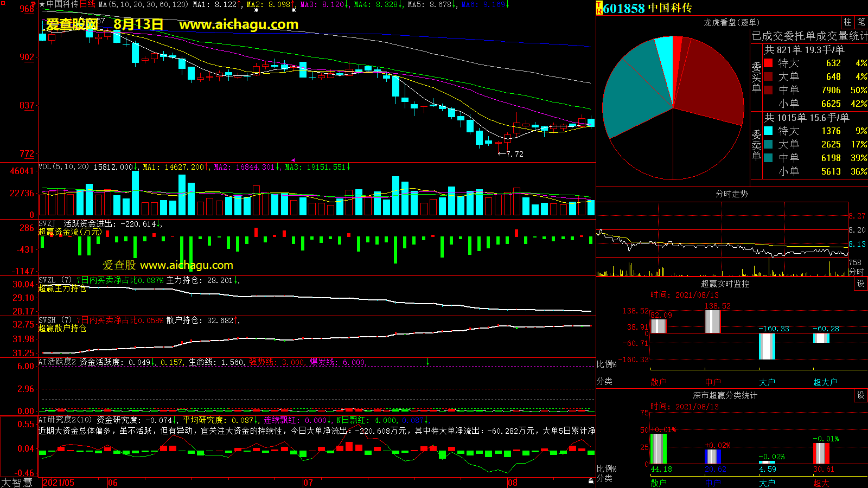Viewport: 868px width, 488px height.
Task: Click the VOL(5,10,20) indicator label
Action: (63, 167)
